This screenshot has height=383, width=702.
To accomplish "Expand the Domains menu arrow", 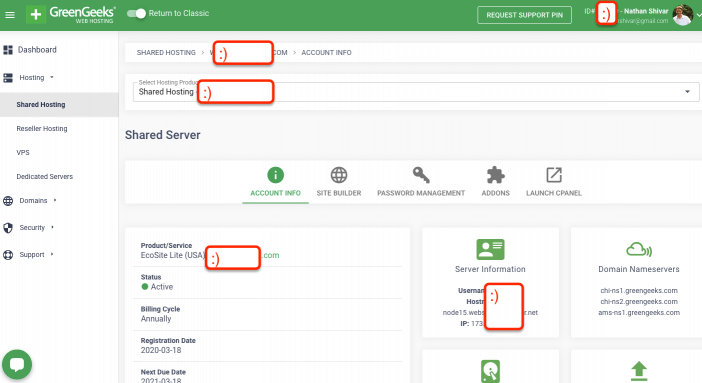I will [x=55, y=200].
